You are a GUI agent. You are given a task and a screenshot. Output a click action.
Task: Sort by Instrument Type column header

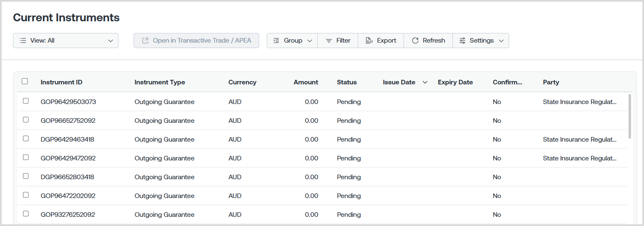159,82
